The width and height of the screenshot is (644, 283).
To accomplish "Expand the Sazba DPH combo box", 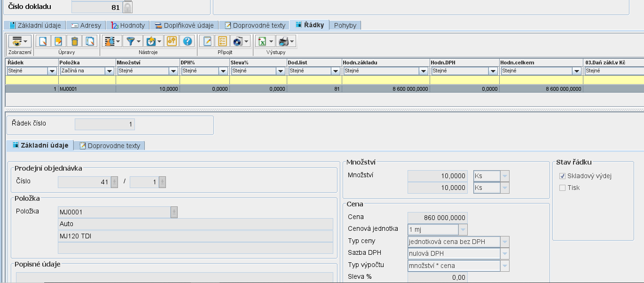I will point(504,254).
